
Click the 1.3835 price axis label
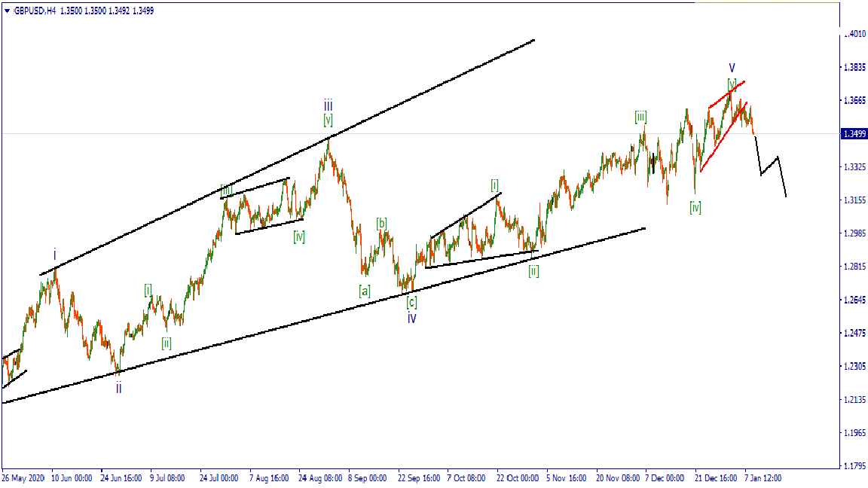(854, 68)
